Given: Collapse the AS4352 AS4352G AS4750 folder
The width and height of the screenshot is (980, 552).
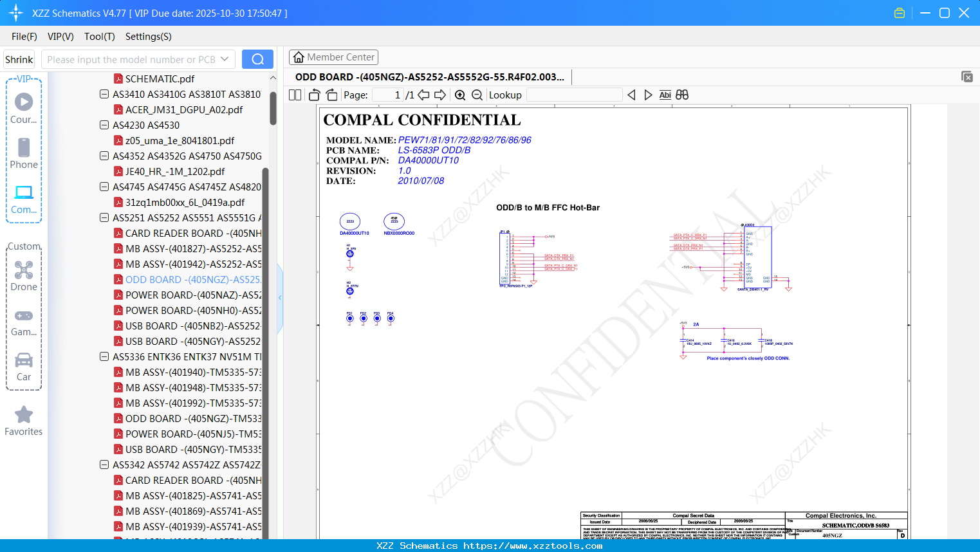Looking at the screenshot, I should 104,156.
